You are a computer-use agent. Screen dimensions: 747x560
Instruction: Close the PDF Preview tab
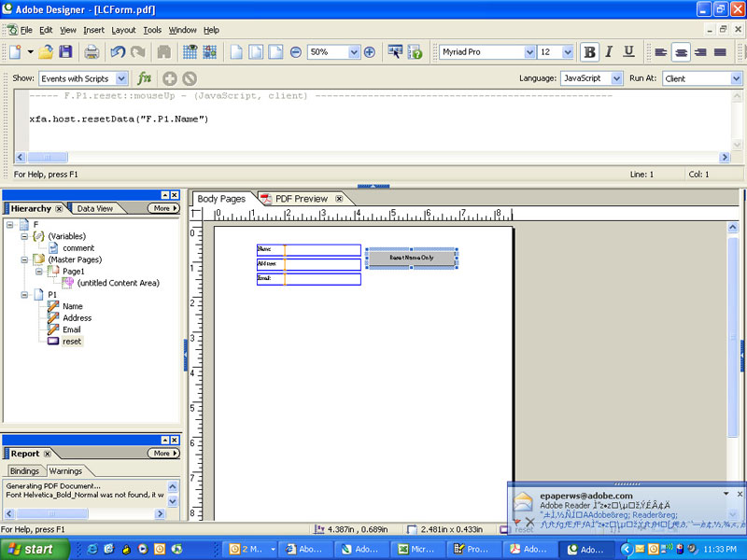click(x=339, y=199)
